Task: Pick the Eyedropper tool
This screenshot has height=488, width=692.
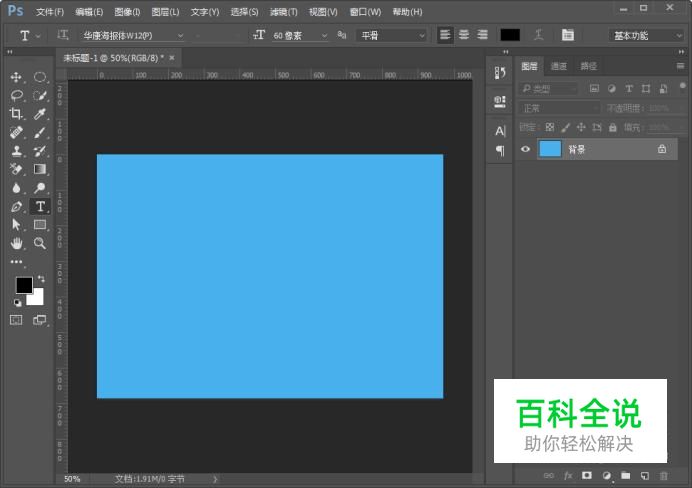Action: coord(40,114)
